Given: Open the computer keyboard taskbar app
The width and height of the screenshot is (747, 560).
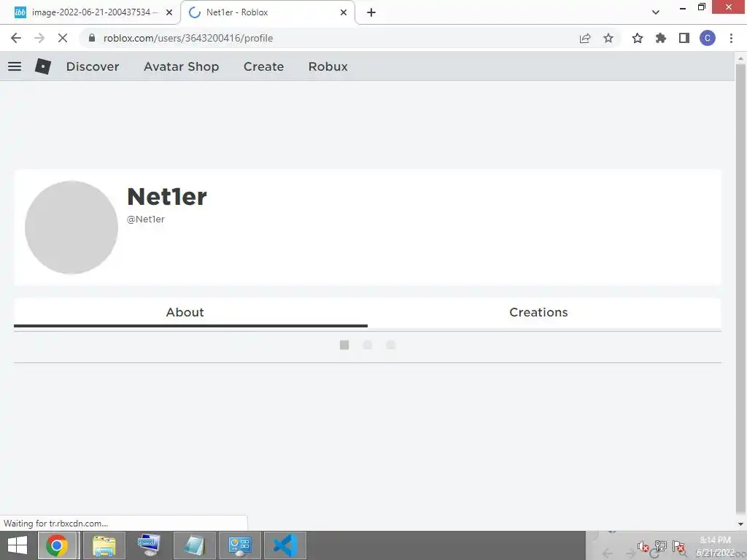Looking at the screenshot, I should click(149, 545).
